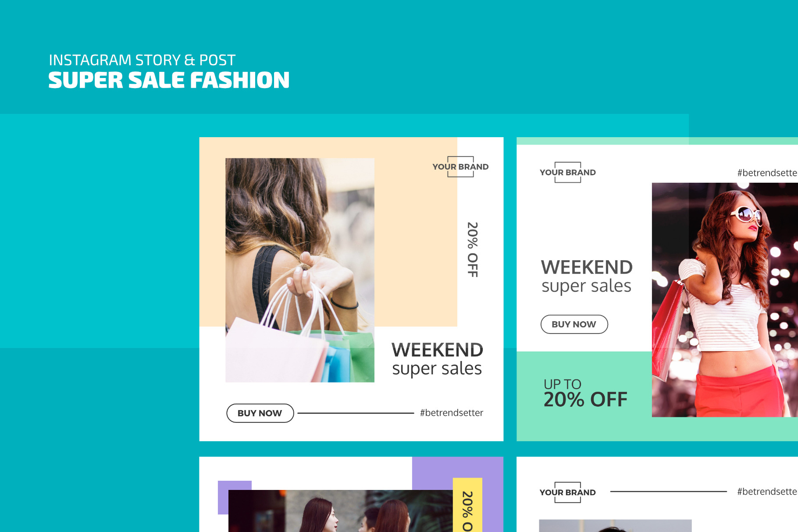
Task: Select the YOUR BRAND logo on mint template
Action: (x=568, y=172)
